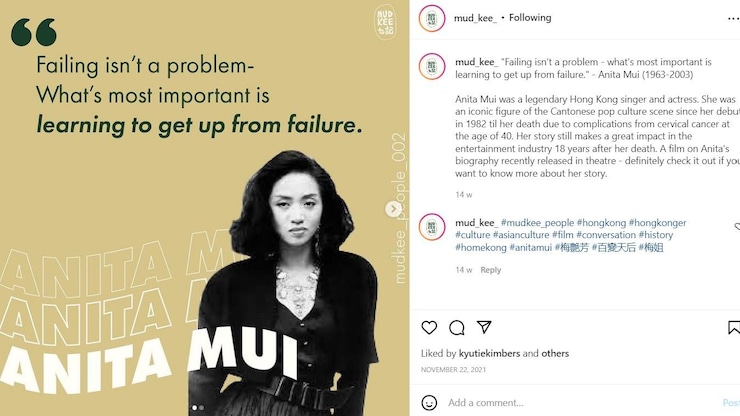Share the post with the paper plane icon
Viewport: 740px width, 416px height.
point(484,327)
